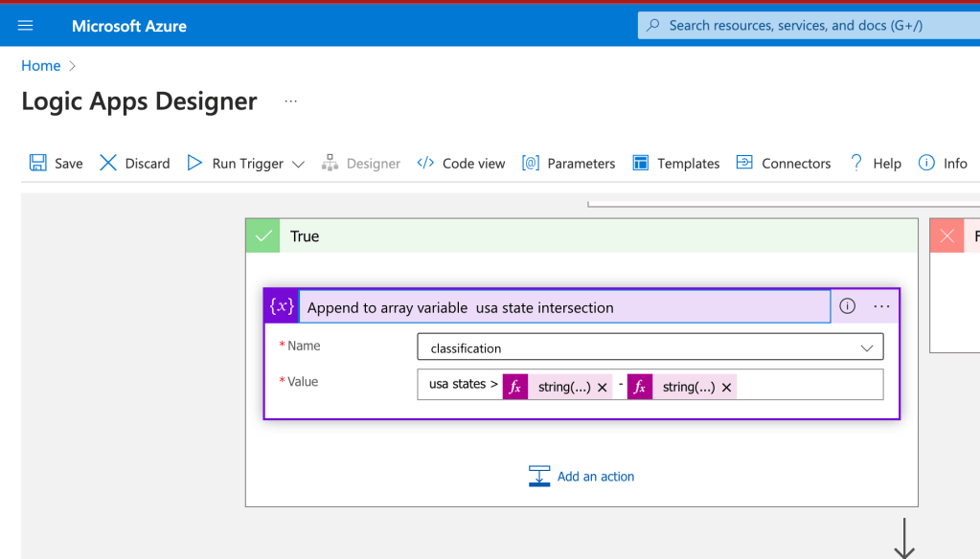The width and height of the screenshot is (980, 559).
Task: Go to Home breadcrumb link
Action: pyautogui.click(x=40, y=66)
